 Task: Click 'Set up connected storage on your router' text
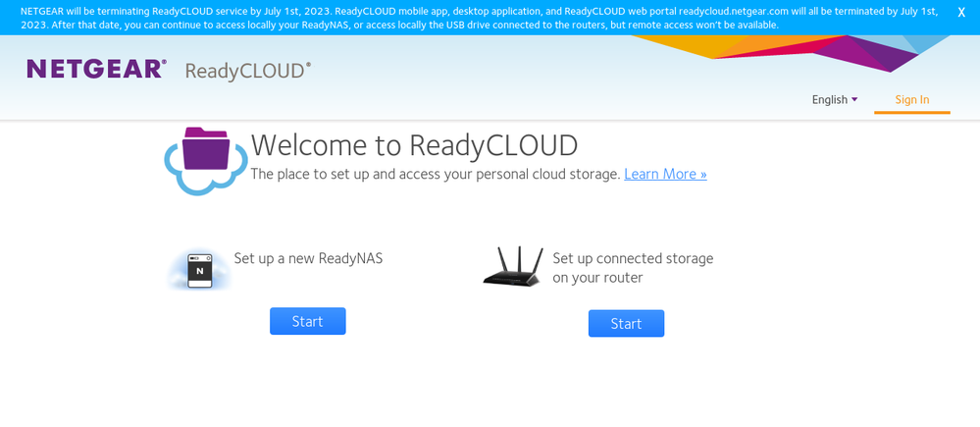(633, 268)
